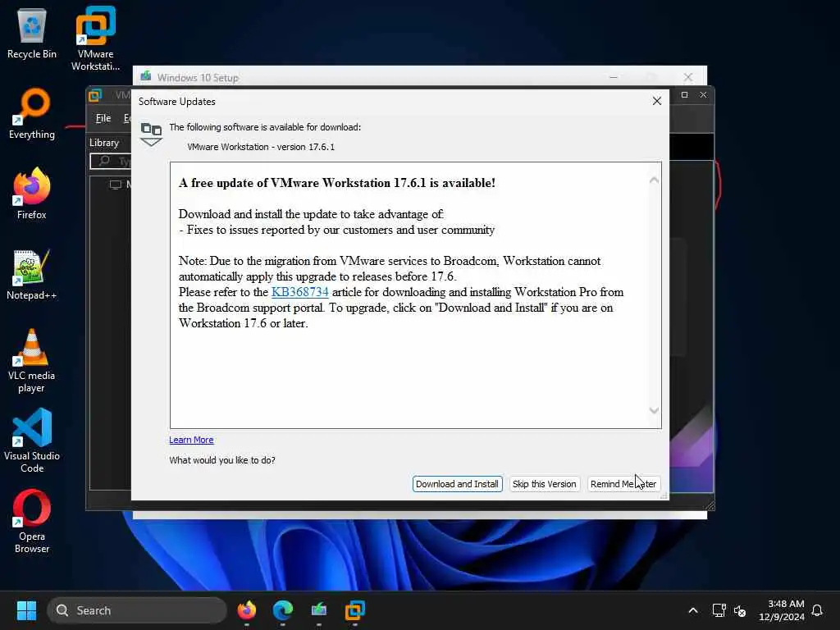This screenshot has height=630, width=840.
Task: Maximize the VMware Workstation window
Action: (684, 95)
